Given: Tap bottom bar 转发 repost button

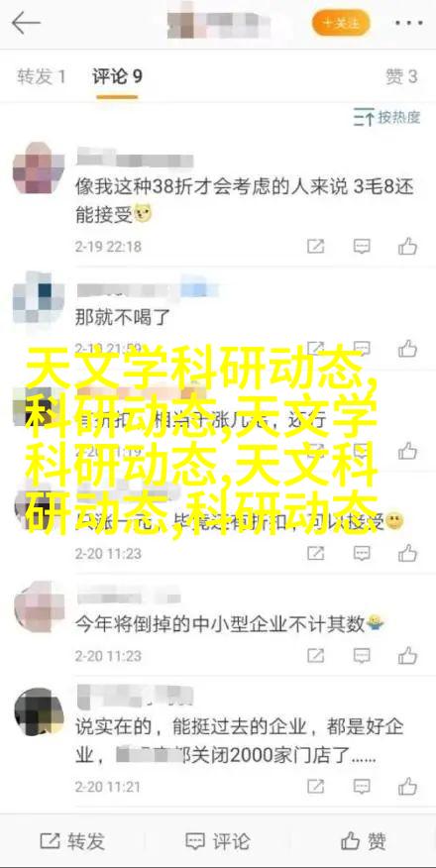Looking at the screenshot, I should click(72, 841).
